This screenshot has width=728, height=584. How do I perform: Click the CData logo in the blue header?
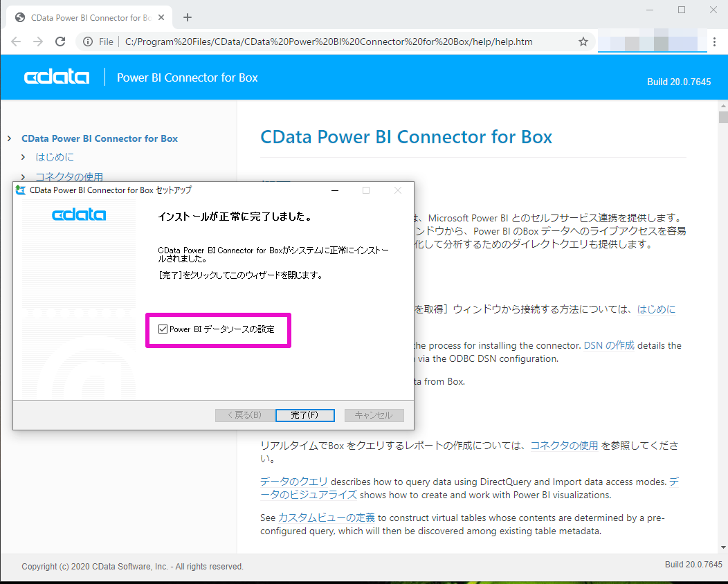click(57, 77)
